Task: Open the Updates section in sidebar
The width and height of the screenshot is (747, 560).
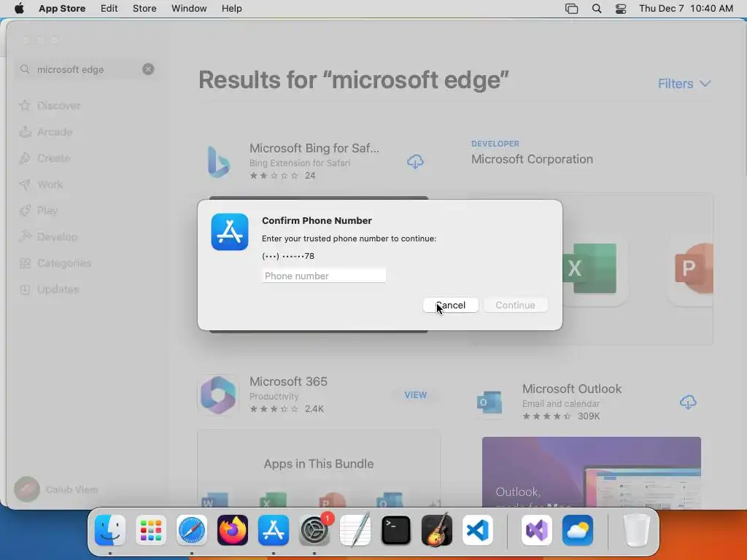Action: click(49, 289)
